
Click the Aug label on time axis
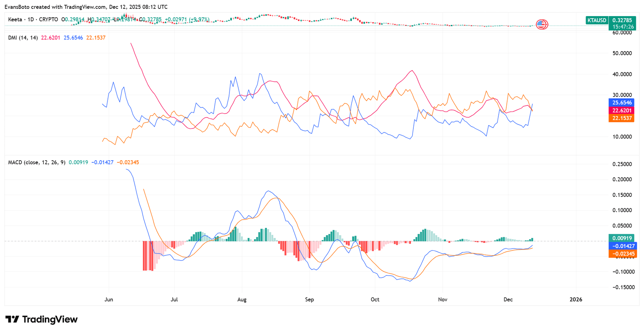242,300
